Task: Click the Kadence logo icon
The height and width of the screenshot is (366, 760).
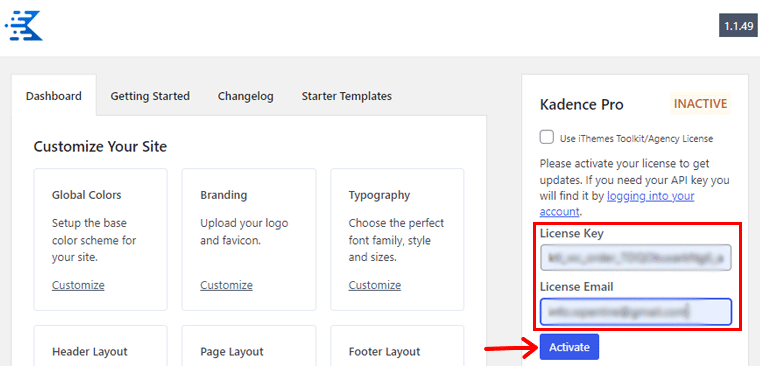Action: 23,25
